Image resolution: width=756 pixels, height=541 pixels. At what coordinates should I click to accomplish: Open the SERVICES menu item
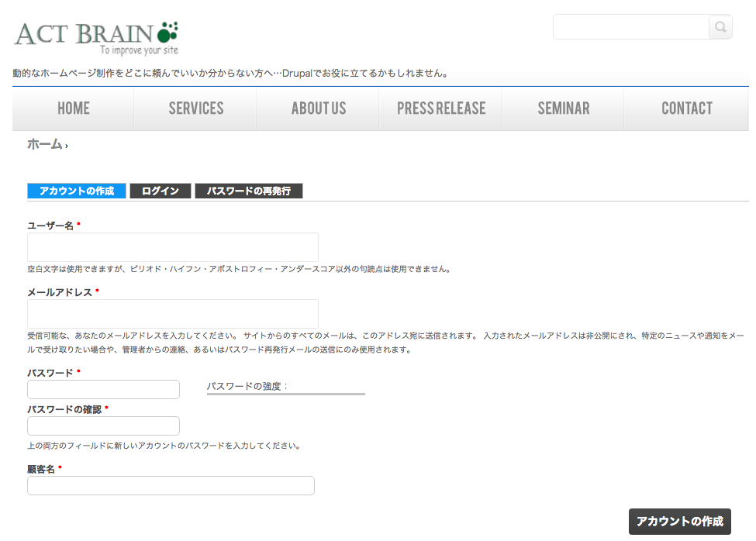coord(196,109)
